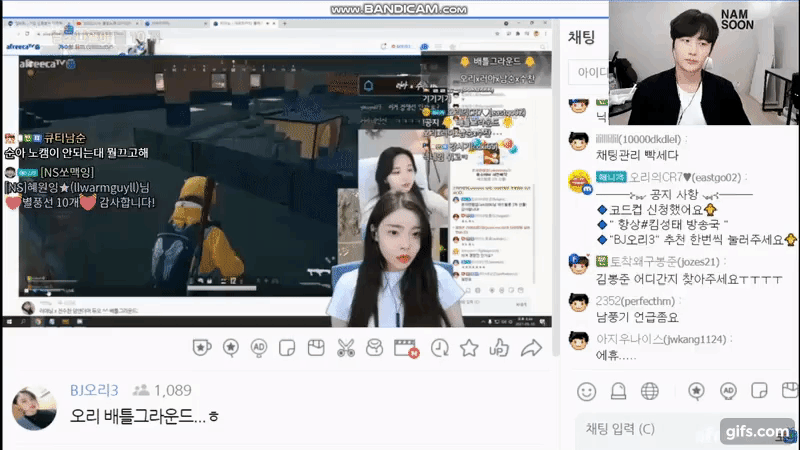800x450 pixels.
Task: Share the stream with the arrow icon
Action: 531,348
